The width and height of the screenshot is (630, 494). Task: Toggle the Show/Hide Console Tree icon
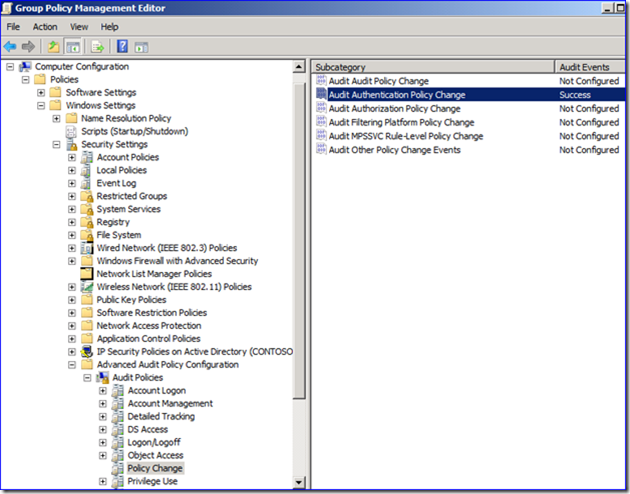point(73,47)
